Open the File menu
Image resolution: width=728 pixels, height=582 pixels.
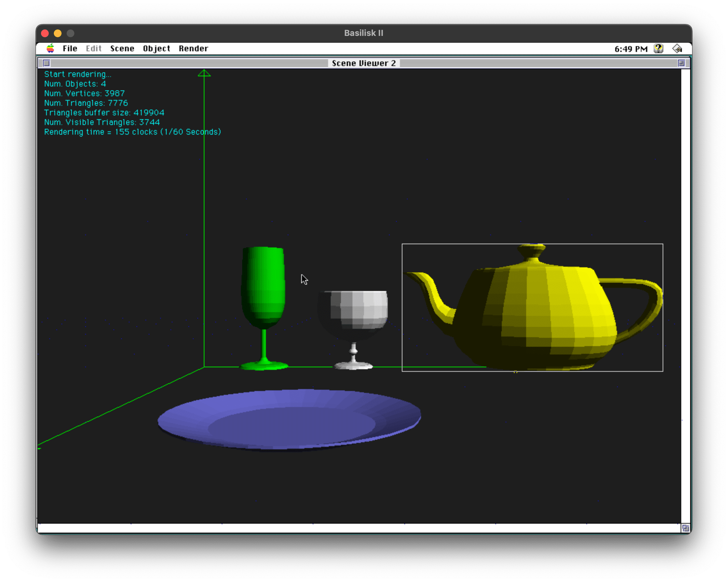pos(70,48)
